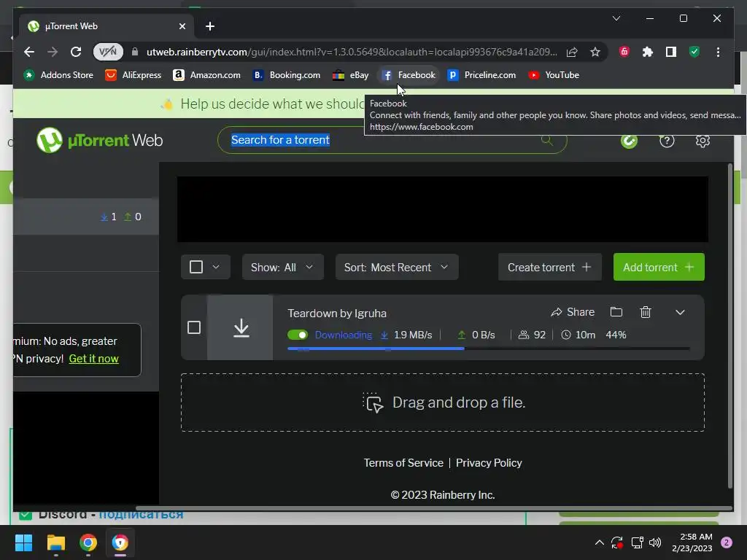Viewport: 747px width, 560px height.
Task: Open the Privacy Policy link
Action: (x=489, y=463)
